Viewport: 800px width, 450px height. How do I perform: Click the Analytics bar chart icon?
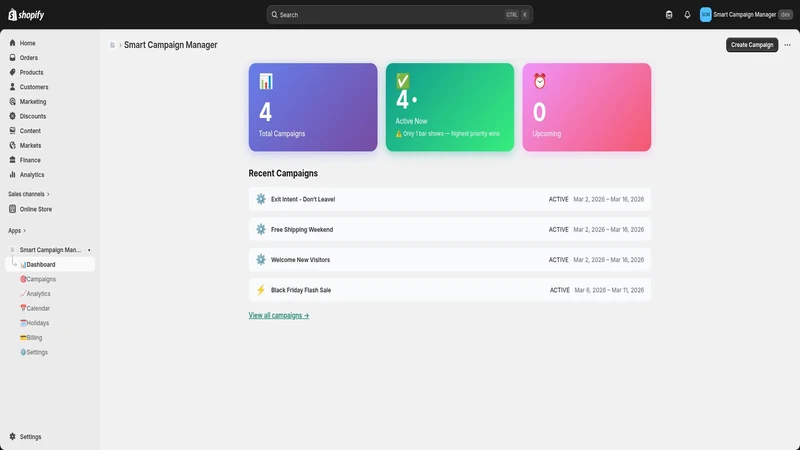[x=12, y=174]
